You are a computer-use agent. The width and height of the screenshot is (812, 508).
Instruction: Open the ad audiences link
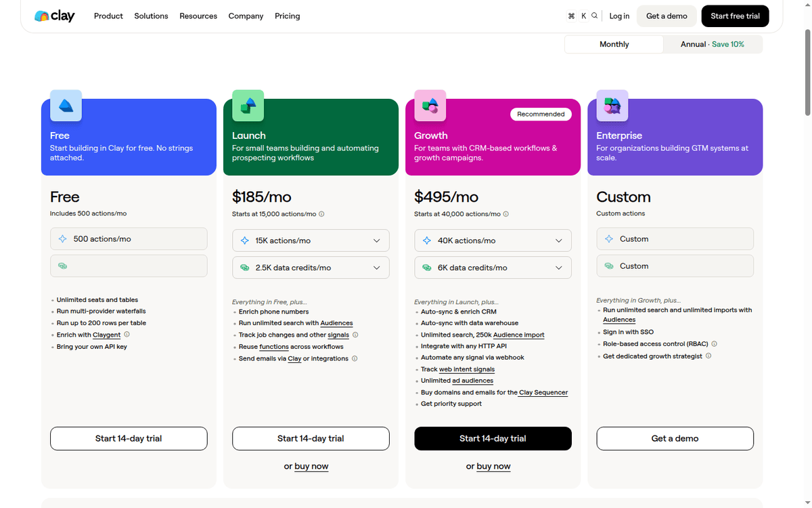pos(473,381)
